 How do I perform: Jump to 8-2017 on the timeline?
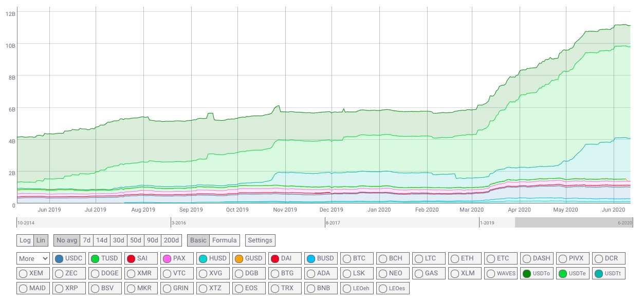coord(333,223)
